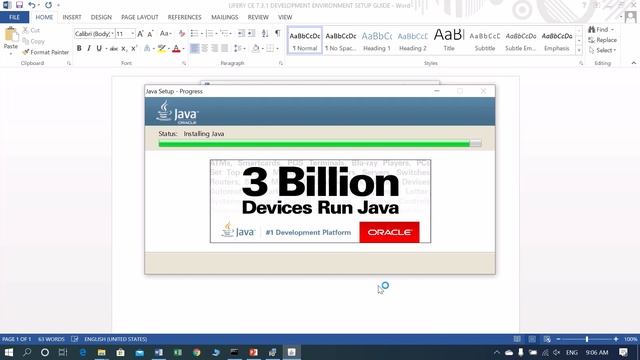This screenshot has height=360, width=640.
Task: Switch to the REFERENCES tab
Action: click(x=184, y=17)
